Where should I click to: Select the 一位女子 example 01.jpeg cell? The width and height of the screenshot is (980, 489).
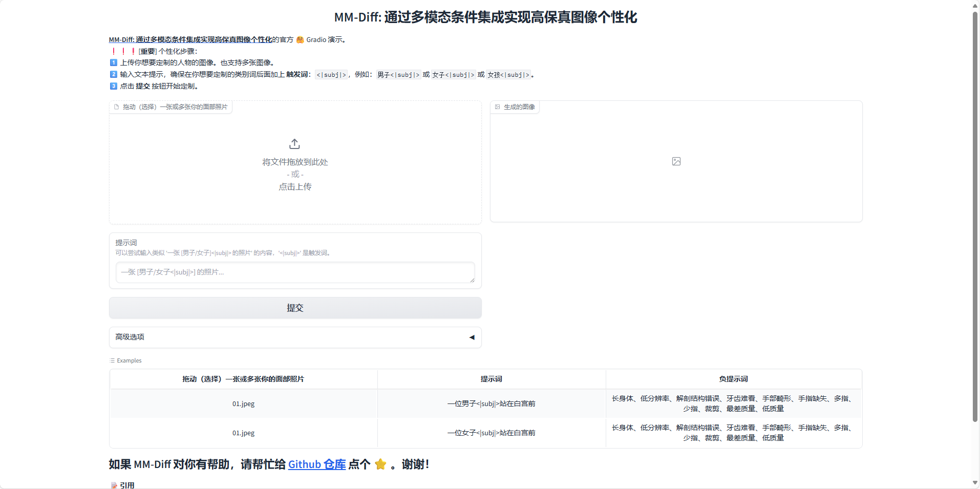point(243,433)
